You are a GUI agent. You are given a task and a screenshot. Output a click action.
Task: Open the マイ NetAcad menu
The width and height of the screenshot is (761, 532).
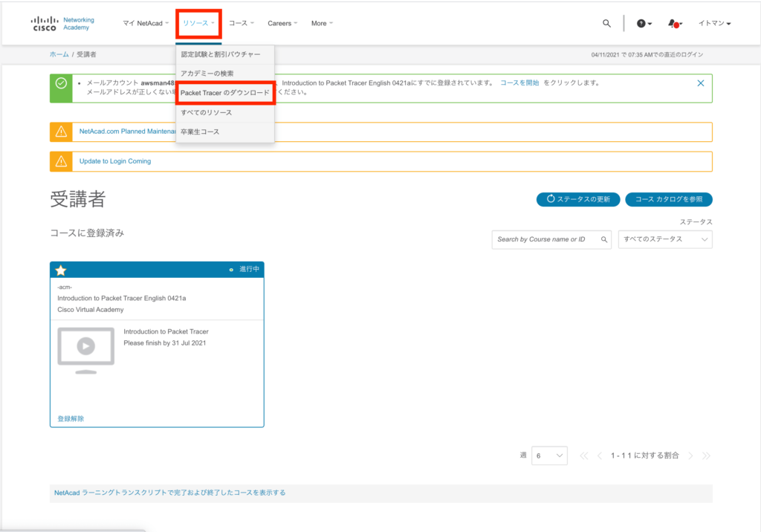tap(146, 23)
